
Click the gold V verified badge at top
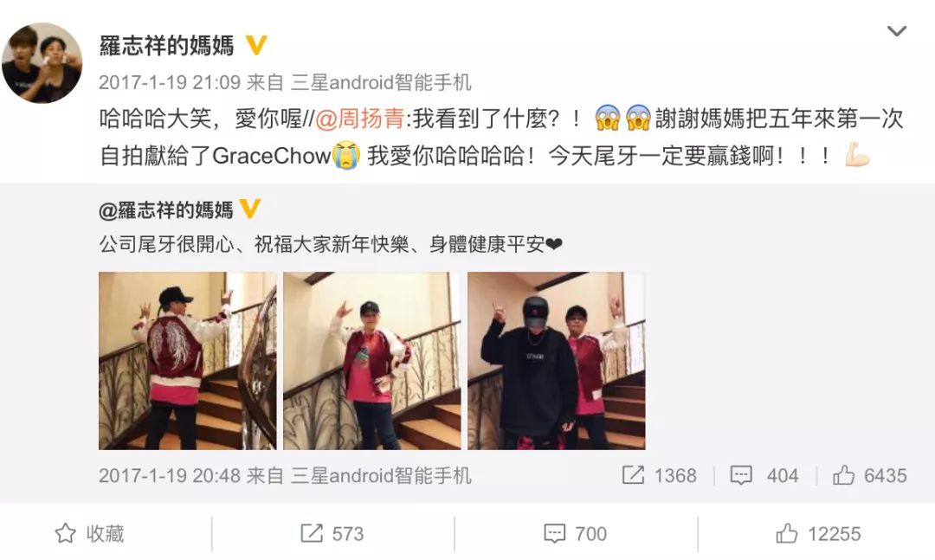click(255, 45)
